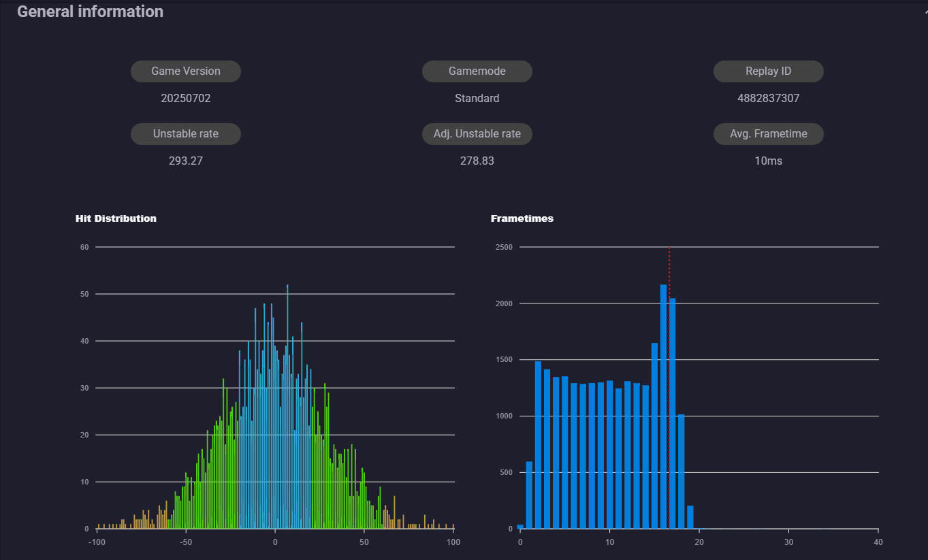Select the game version value 20250702
Image resolution: width=928 pixels, height=560 pixels.
coord(186,98)
